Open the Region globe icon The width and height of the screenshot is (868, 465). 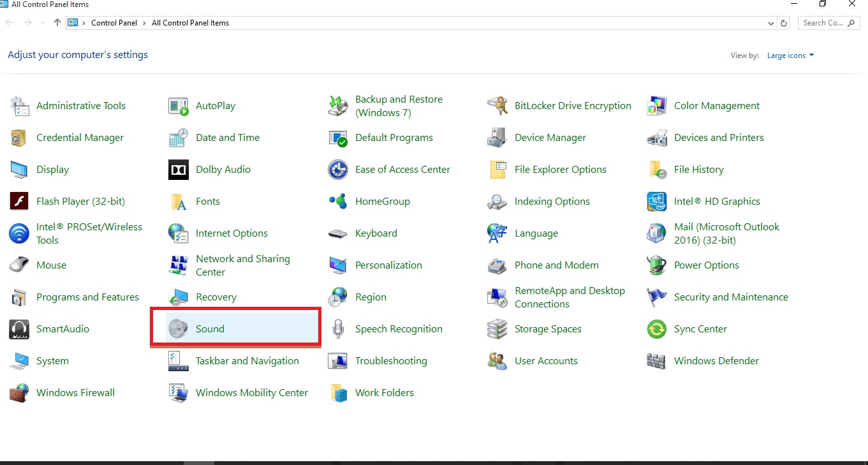338,297
